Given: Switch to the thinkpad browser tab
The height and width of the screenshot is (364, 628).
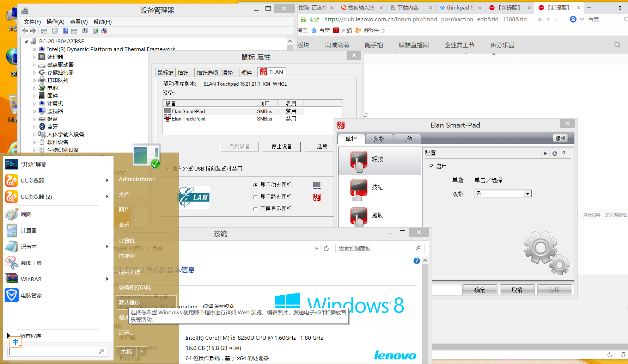Looking at the screenshot, I should (x=460, y=8).
